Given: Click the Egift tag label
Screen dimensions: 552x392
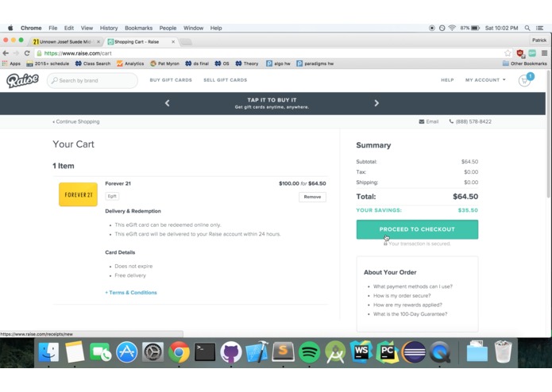Looking at the screenshot, I should [112, 196].
